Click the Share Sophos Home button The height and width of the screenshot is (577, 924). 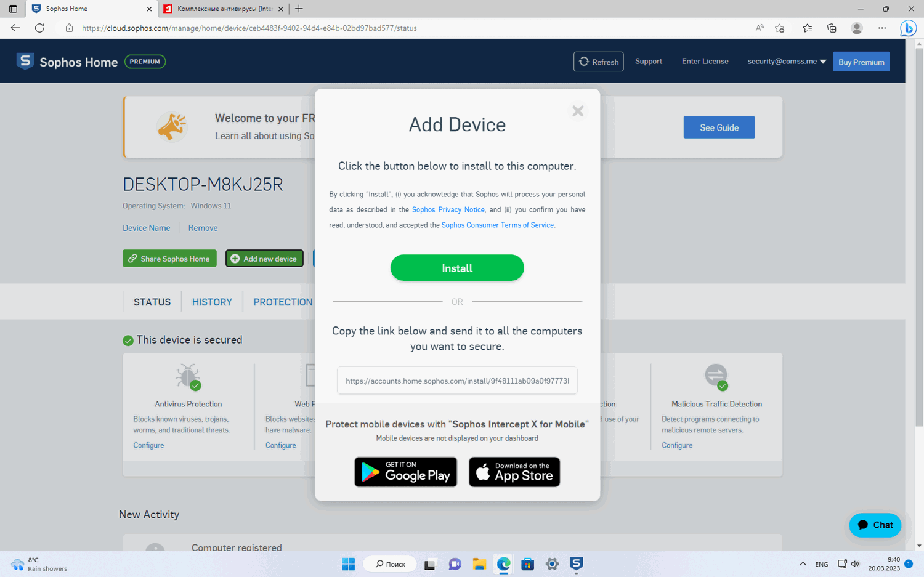(169, 259)
